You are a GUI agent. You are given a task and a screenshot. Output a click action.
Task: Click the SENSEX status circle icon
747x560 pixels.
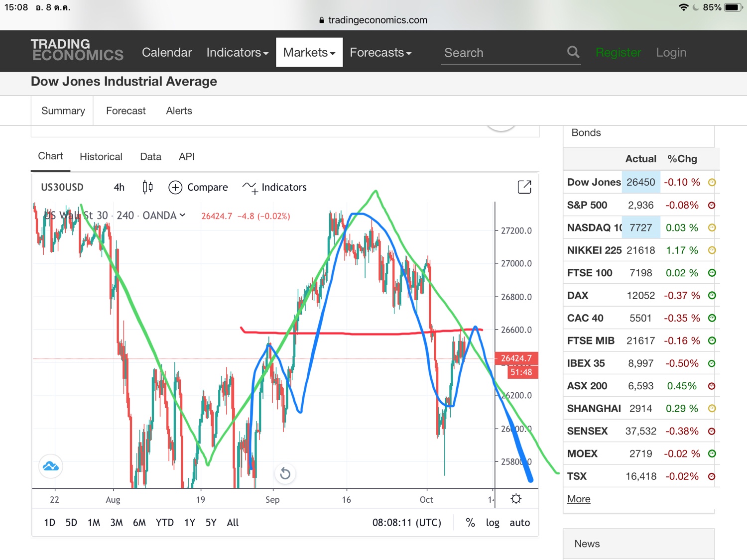coord(712,431)
